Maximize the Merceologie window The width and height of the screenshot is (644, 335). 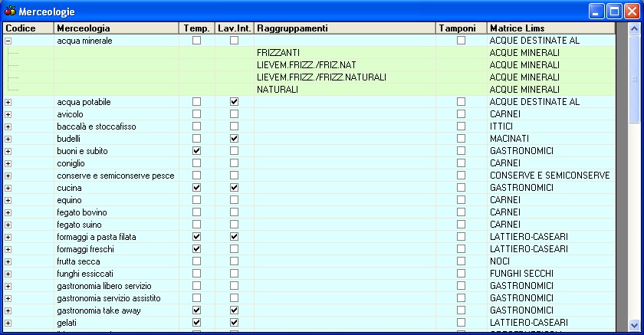coord(615,11)
